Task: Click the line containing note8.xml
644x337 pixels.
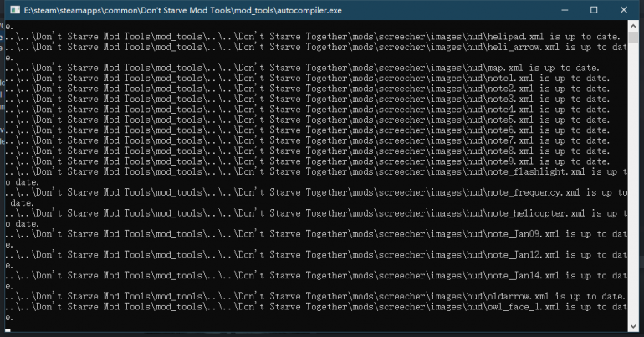Action: pos(307,151)
